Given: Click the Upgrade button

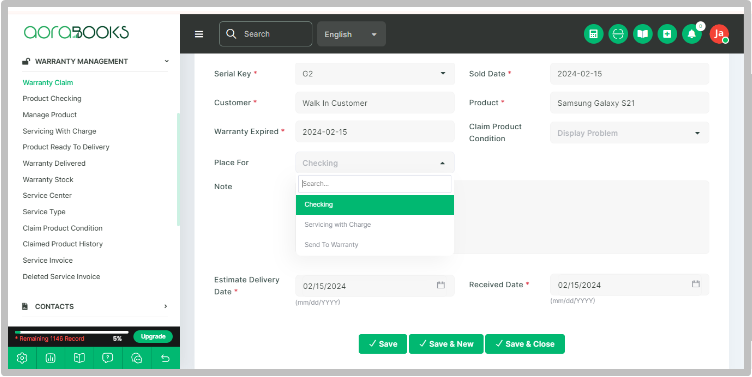Looking at the screenshot, I should pos(153,336).
